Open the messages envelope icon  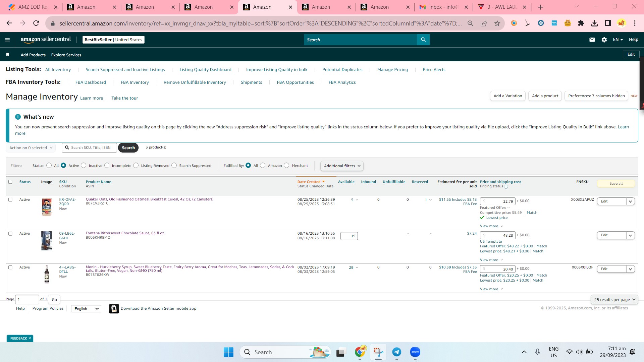click(x=592, y=40)
